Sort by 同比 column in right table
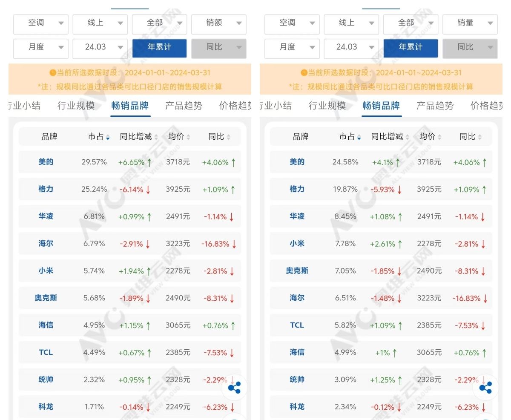Screen dimensions: 511x420 (x=471, y=137)
